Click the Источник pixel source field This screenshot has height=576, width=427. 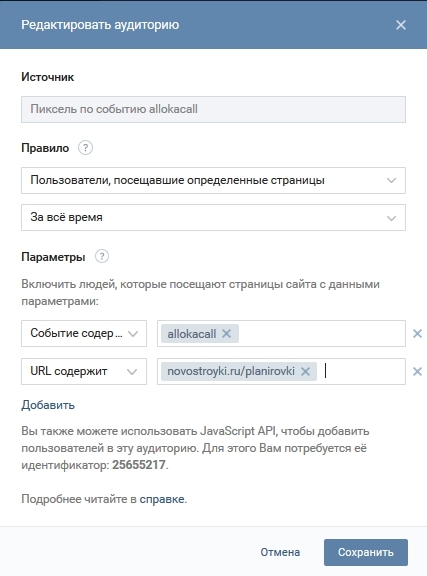[x=213, y=109]
